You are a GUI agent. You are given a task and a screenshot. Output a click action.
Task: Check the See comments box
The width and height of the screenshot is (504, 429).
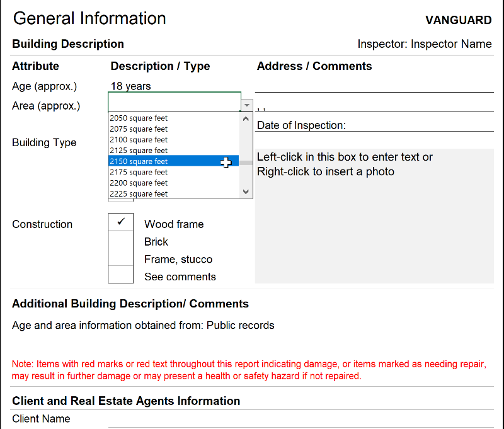point(121,275)
